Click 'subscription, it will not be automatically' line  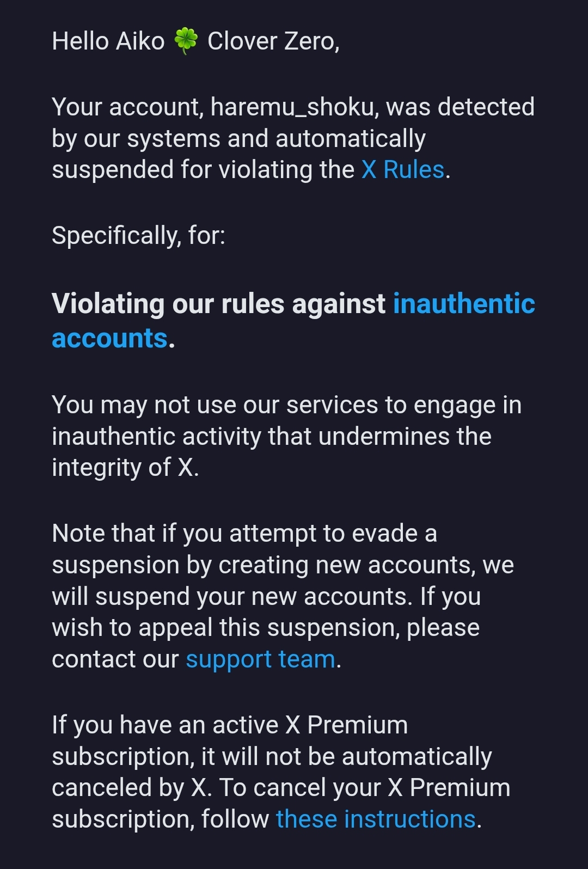click(271, 757)
